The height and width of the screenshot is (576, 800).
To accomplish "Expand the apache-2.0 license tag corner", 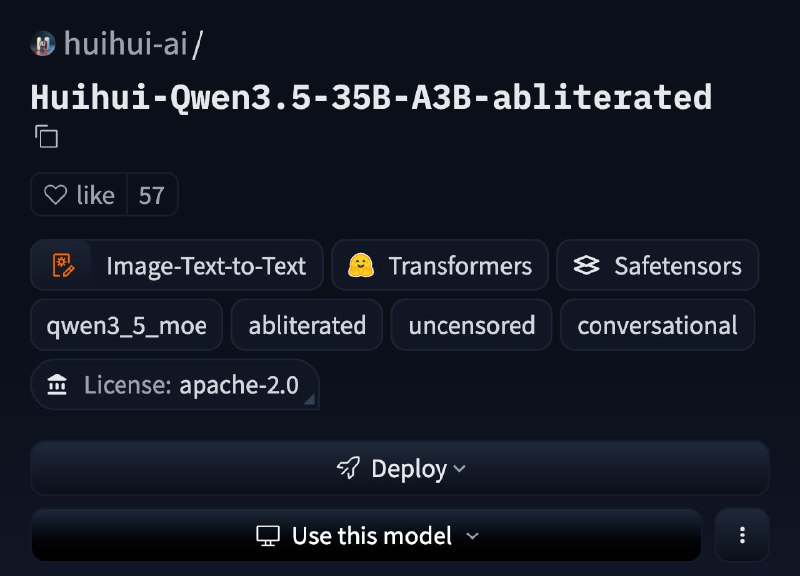I will coord(310,400).
